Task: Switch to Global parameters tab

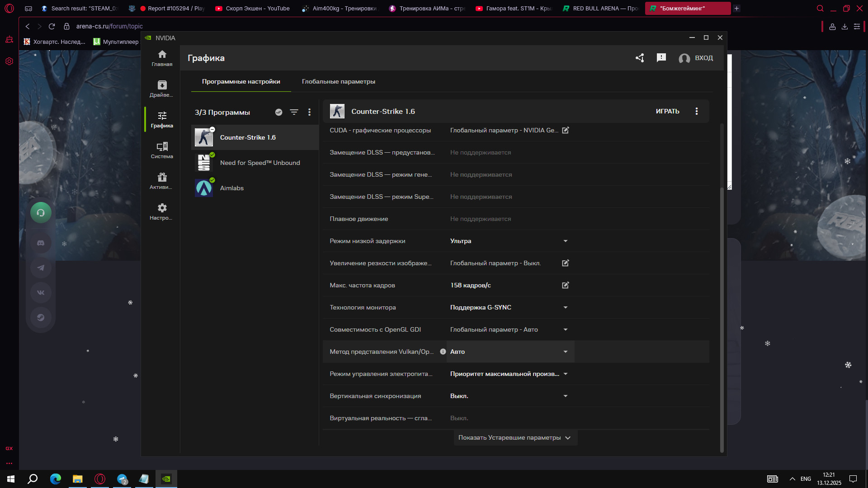Action: click(338, 81)
